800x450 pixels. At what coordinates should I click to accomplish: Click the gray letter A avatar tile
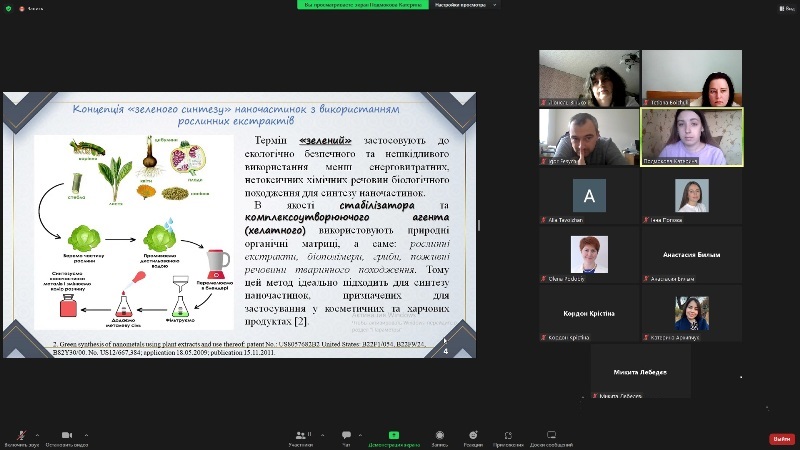coord(589,195)
